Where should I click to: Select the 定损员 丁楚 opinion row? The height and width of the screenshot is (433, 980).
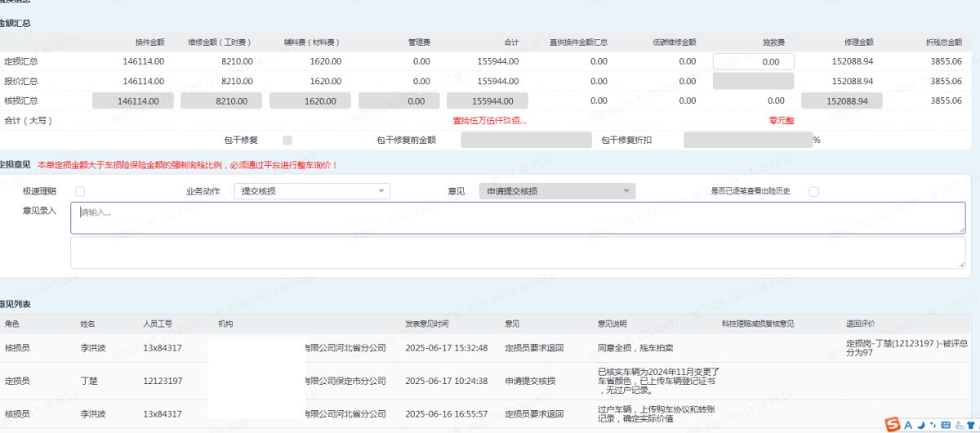pos(490,381)
